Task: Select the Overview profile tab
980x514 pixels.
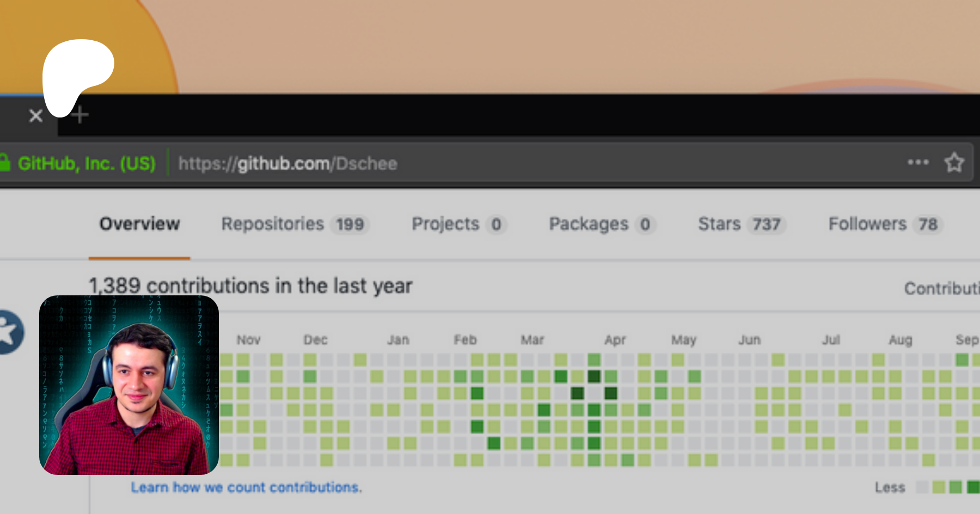Action: click(x=139, y=224)
